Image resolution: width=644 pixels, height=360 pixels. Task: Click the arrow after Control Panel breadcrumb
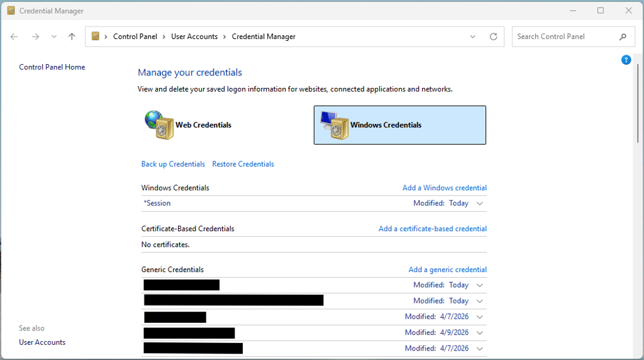pos(164,36)
